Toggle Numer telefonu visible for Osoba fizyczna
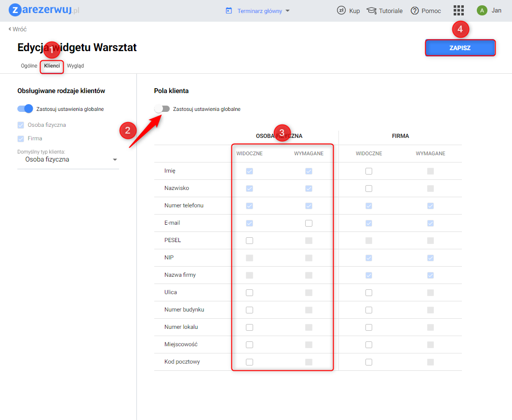This screenshot has height=420, width=512. pyautogui.click(x=249, y=206)
